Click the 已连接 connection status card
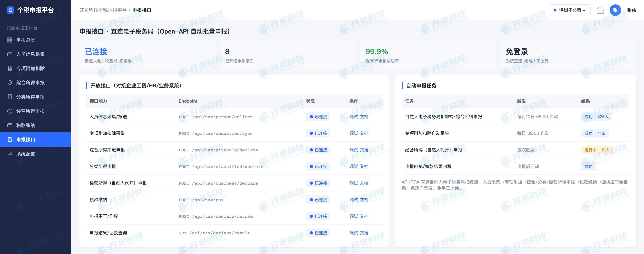This screenshot has width=644, height=254. click(147, 55)
